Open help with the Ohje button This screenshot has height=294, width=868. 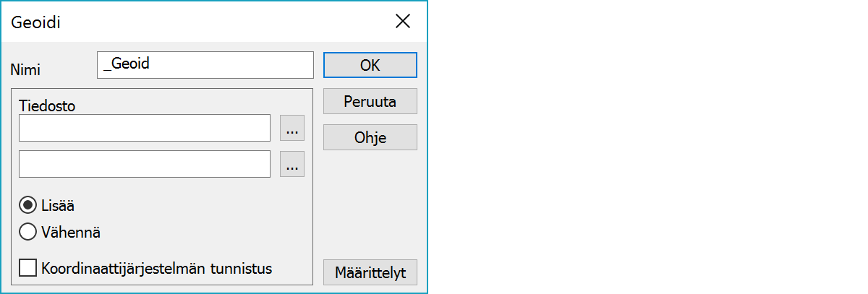coord(370,137)
